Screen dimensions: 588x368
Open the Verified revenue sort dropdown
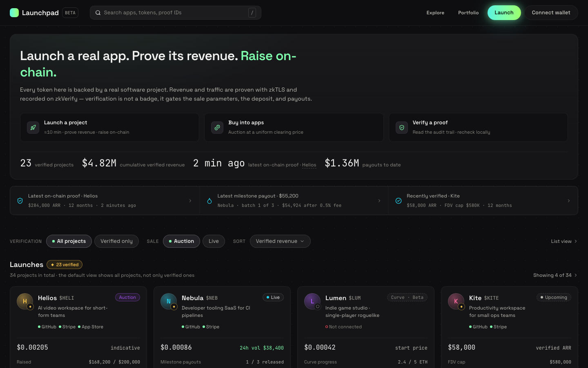[280, 241]
